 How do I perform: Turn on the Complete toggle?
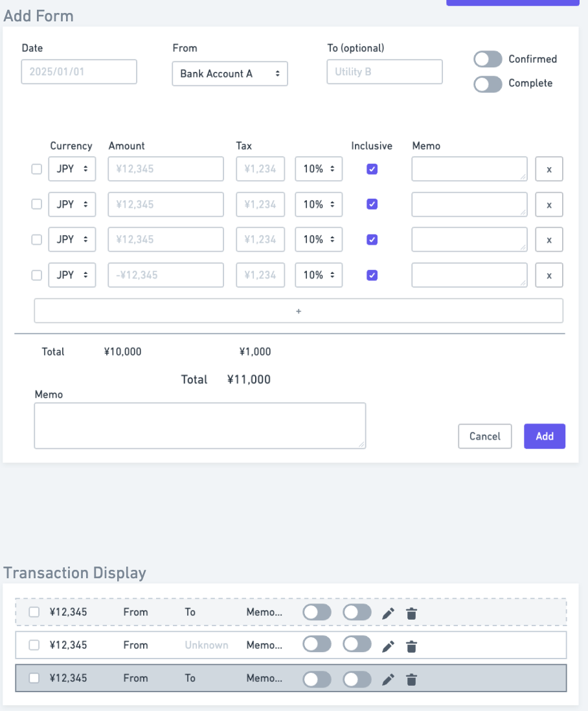click(488, 84)
